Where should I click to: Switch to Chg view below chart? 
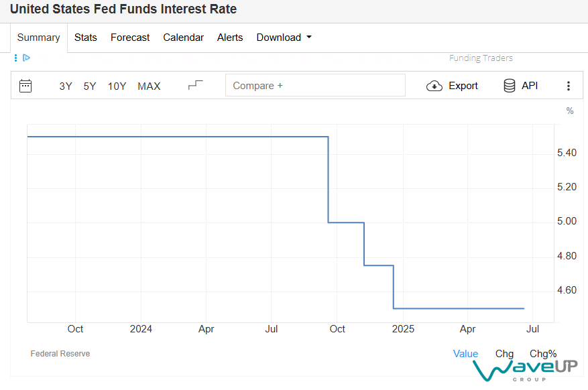tap(504, 354)
